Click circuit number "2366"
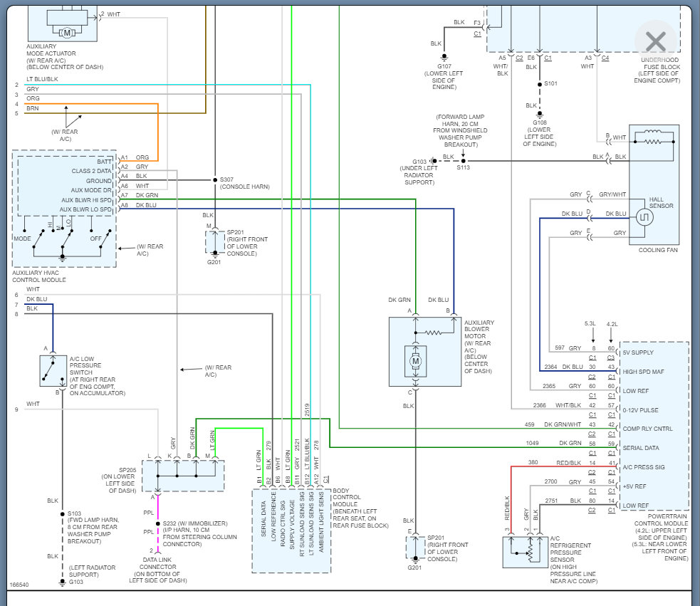The image size is (700, 606). 539,405
